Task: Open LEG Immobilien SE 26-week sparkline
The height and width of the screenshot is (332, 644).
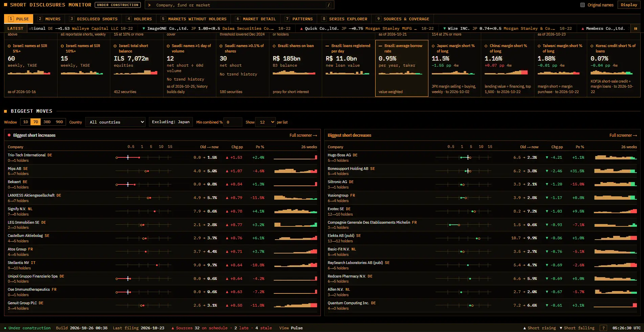Action: (x=295, y=225)
